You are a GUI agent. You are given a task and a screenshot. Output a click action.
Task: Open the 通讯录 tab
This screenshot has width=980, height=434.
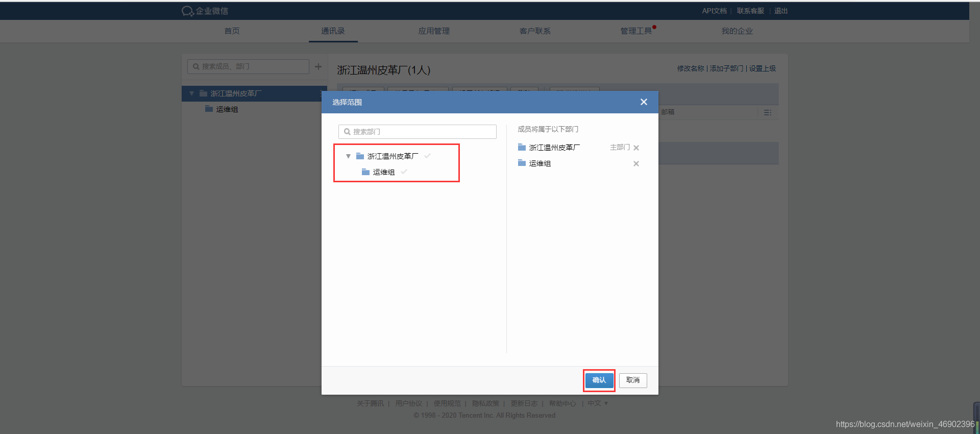tap(333, 31)
